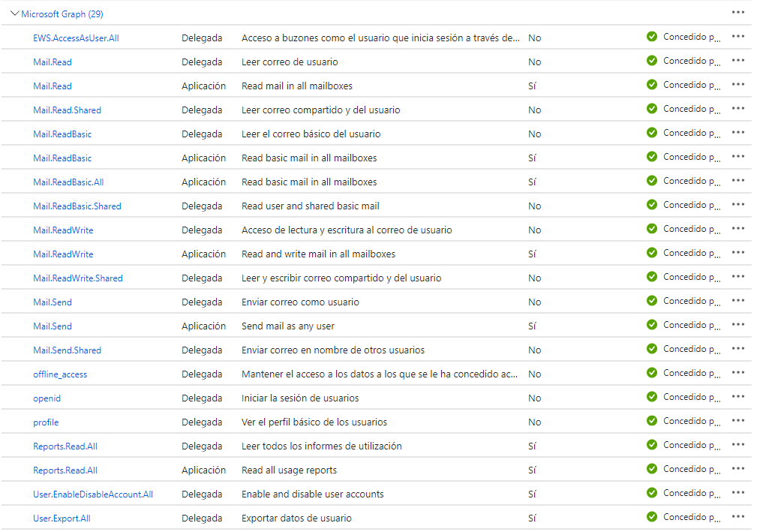Click 'Aplicación' type in Mail.ReadBasic.All row
The height and width of the screenshot is (532, 763).
coord(203,182)
